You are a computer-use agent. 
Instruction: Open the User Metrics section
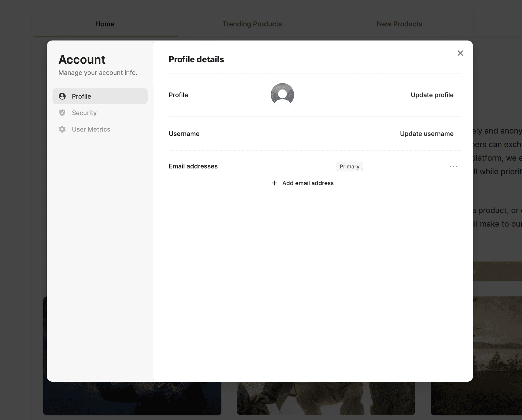[x=100, y=129]
